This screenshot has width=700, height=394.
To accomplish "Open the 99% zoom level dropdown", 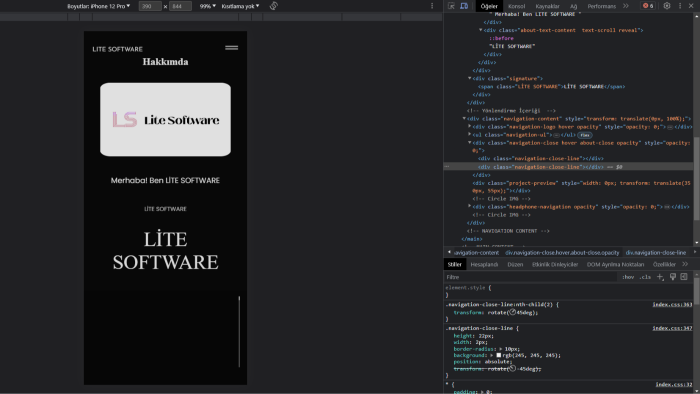I will tap(208, 6).
